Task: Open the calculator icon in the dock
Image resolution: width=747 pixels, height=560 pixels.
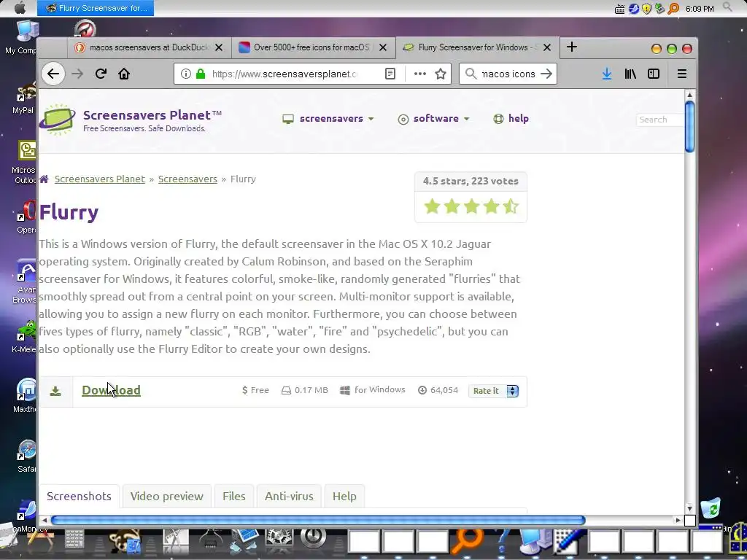Action: [x=74, y=540]
